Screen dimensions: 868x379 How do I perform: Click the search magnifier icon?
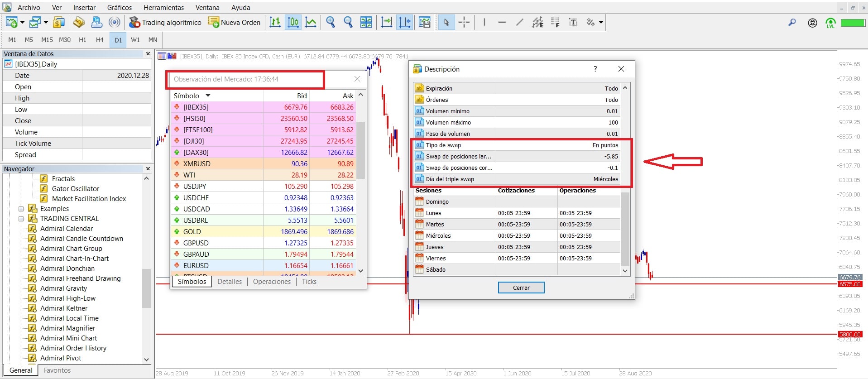(x=792, y=22)
